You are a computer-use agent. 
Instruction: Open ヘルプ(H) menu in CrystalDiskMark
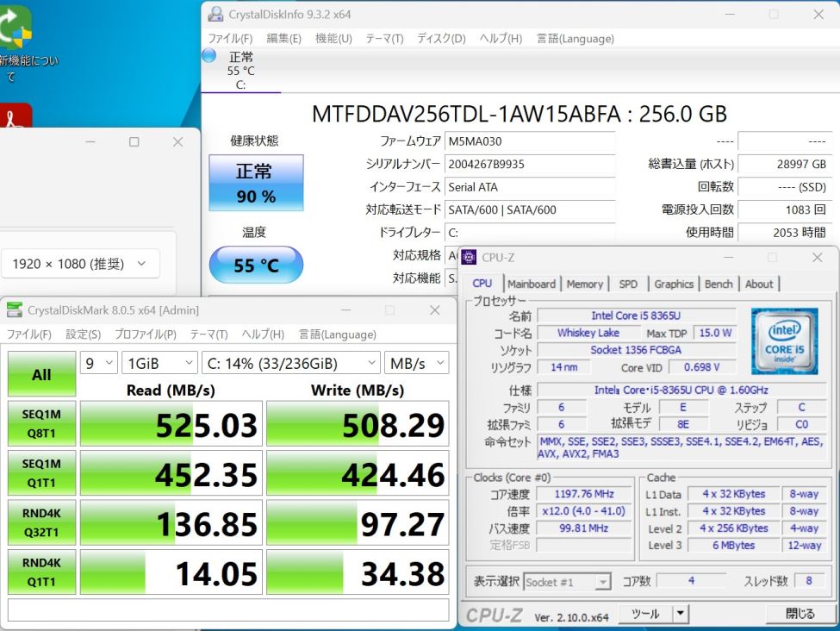click(x=263, y=334)
